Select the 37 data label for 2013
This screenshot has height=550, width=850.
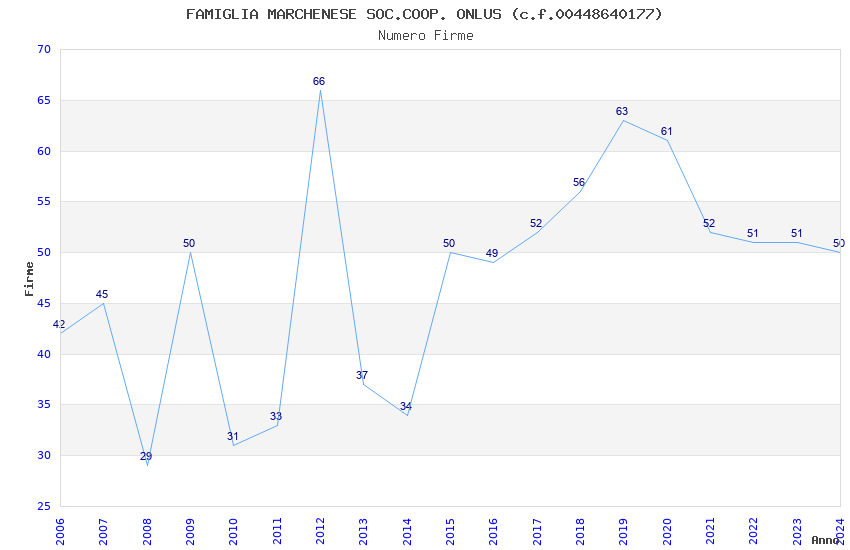(x=362, y=375)
